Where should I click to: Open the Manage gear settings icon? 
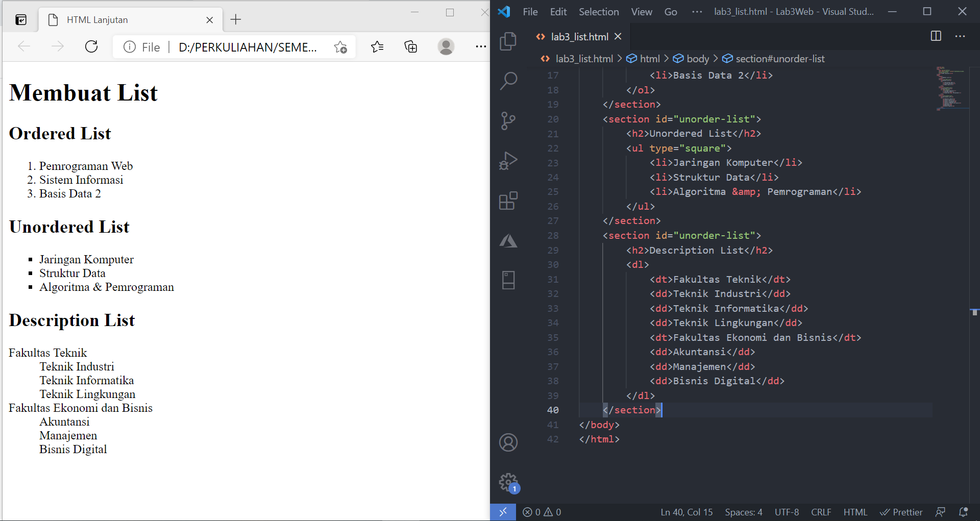click(508, 482)
